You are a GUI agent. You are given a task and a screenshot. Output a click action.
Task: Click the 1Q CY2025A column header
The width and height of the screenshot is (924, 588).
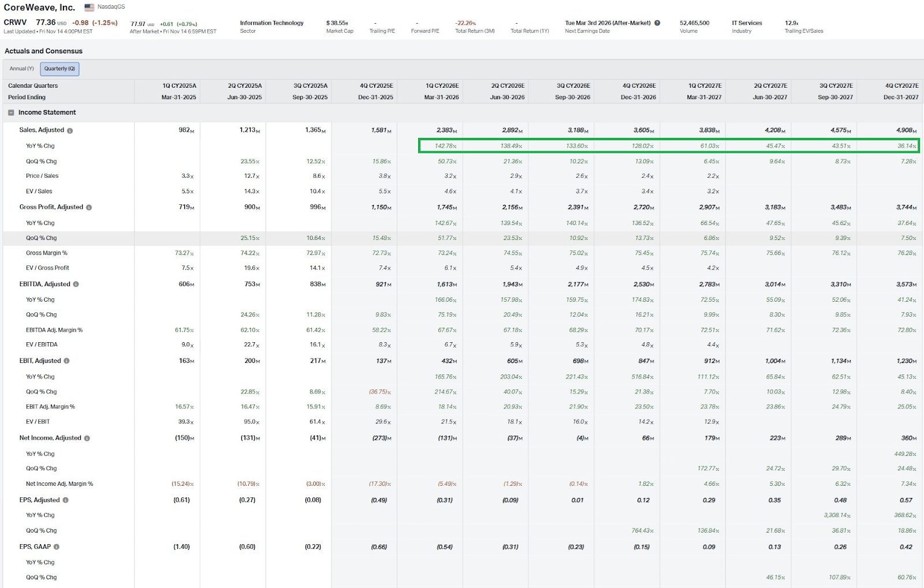(x=179, y=86)
